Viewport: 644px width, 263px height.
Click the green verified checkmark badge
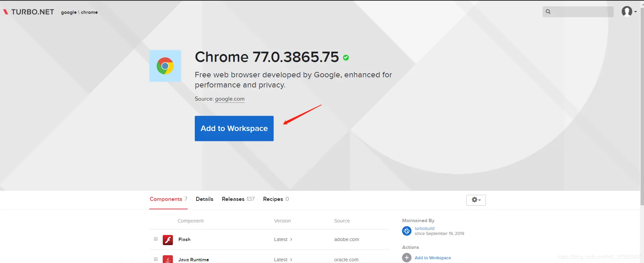click(x=346, y=58)
